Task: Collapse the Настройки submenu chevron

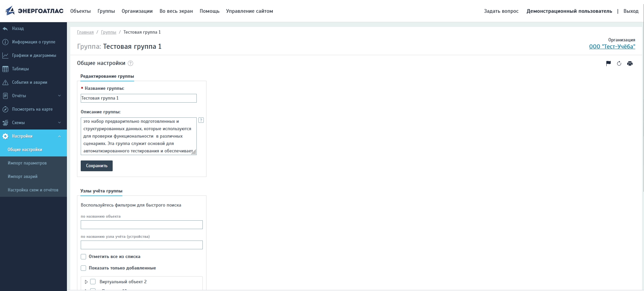Action: click(60, 136)
